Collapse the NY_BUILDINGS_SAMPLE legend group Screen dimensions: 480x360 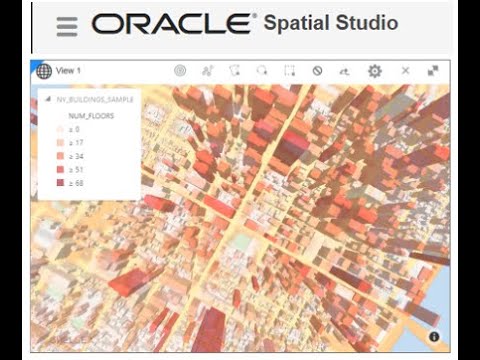48,99
